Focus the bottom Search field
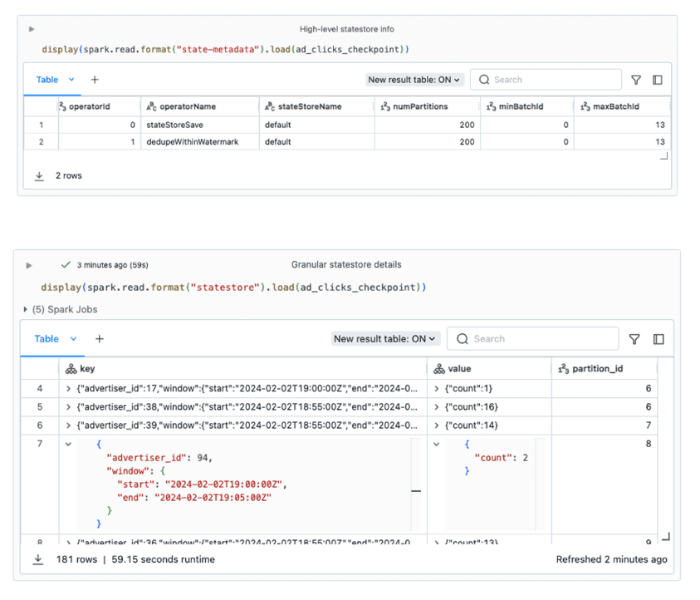The width and height of the screenshot is (700, 600). pyautogui.click(x=532, y=339)
